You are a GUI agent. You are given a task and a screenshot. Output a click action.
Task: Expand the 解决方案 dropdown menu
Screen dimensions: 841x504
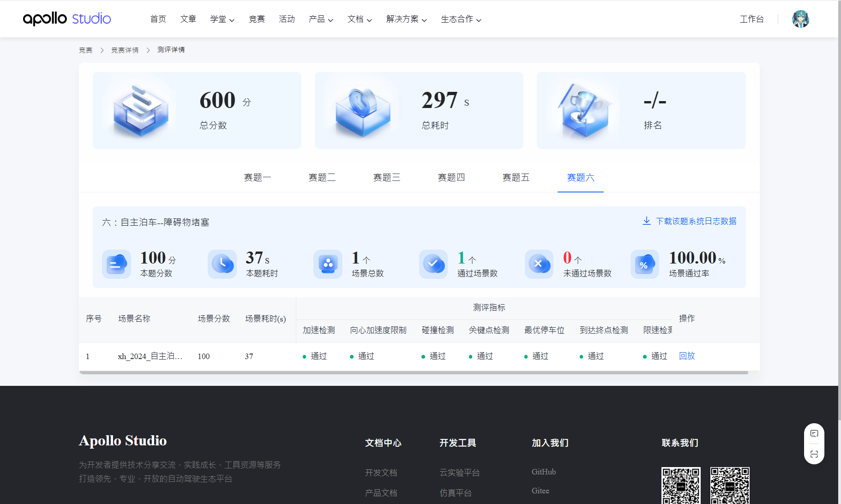[406, 19]
